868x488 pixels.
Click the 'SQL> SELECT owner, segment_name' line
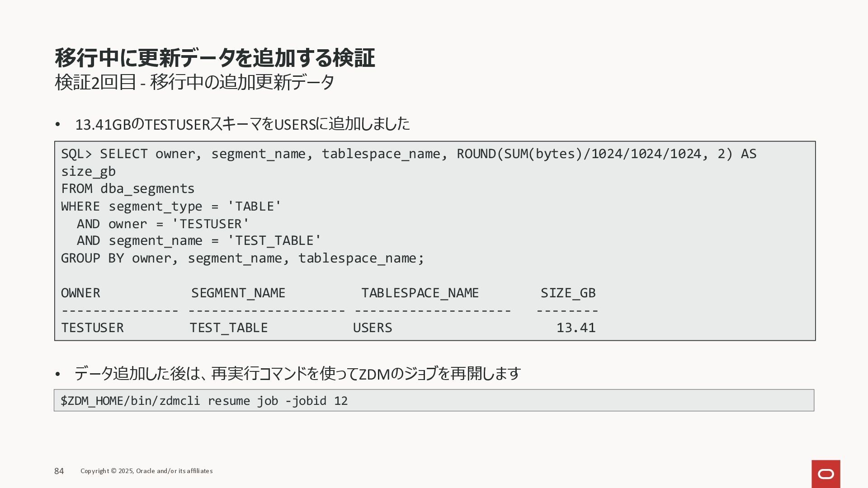tap(409, 154)
